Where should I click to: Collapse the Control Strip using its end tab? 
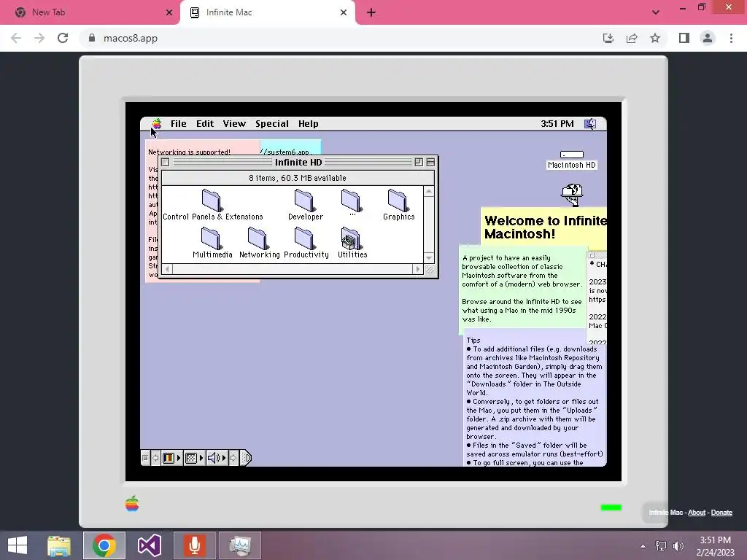tap(246, 458)
